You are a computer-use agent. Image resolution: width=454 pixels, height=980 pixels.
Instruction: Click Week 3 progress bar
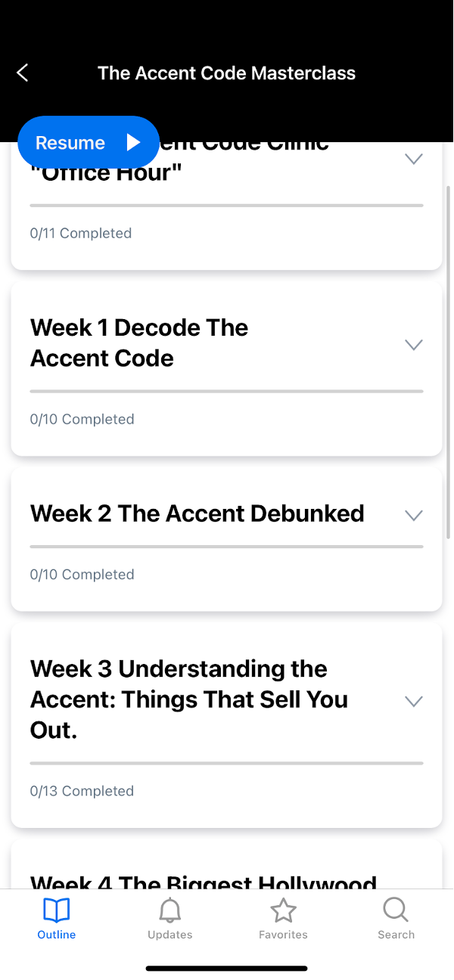pyautogui.click(x=226, y=763)
